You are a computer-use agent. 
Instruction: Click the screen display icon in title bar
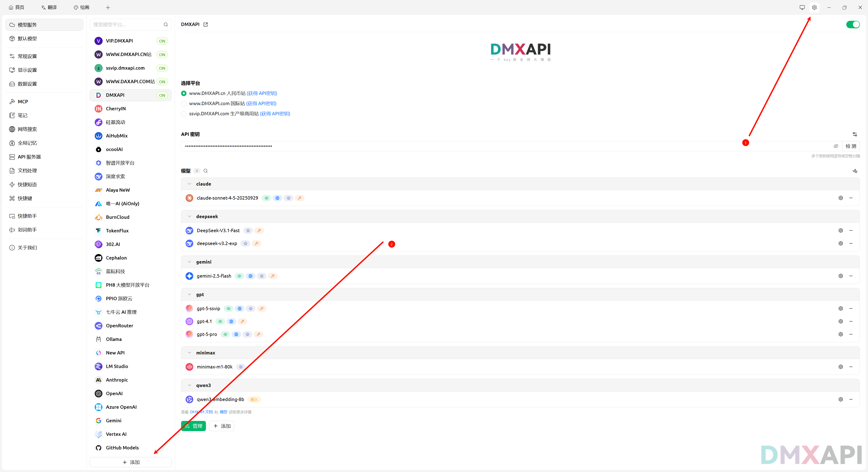(802, 7)
